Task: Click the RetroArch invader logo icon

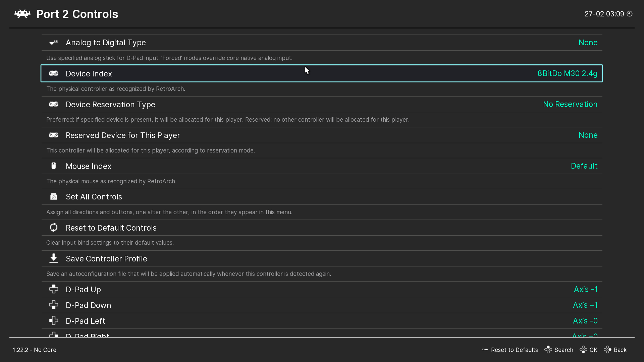Action: click(22, 14)
